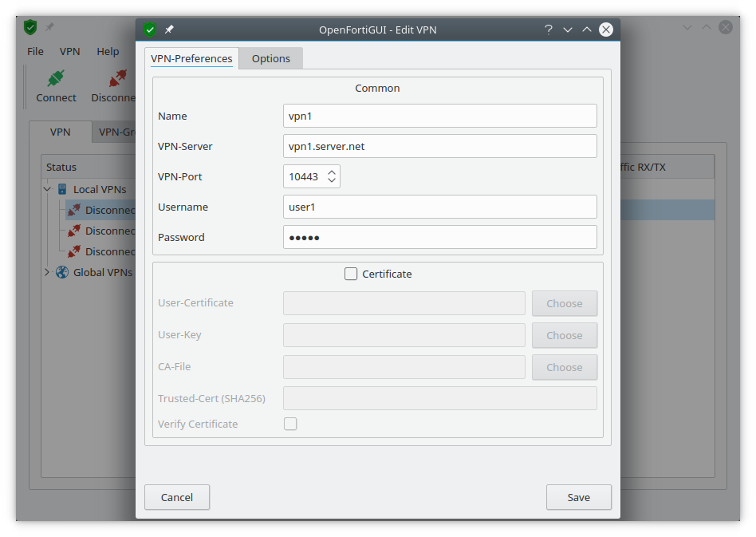Click Choose button for User-Certificate
Screen dimensions: 756x537
pos(565,303)
